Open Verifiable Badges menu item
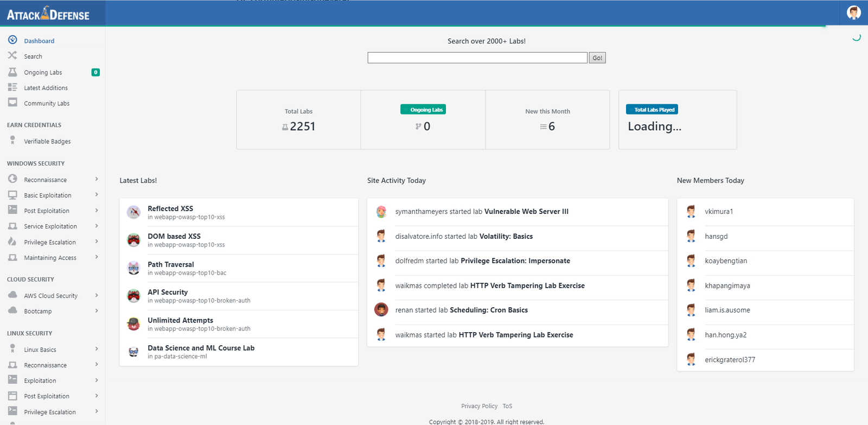Screen dimensions: 868x425 click(47, 142)
